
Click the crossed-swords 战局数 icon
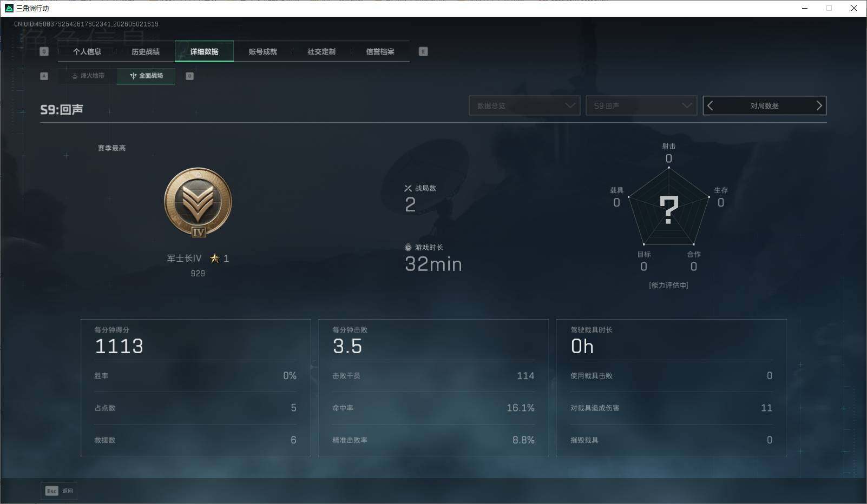pyautogui.click(x=408, y=188)
